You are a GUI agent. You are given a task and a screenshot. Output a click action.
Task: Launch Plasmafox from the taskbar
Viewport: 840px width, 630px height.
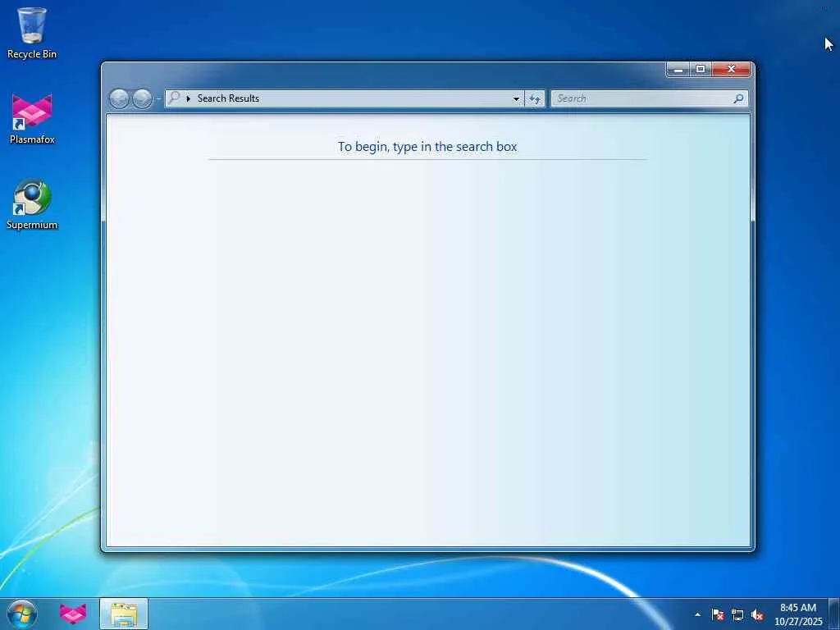[73, 614]
